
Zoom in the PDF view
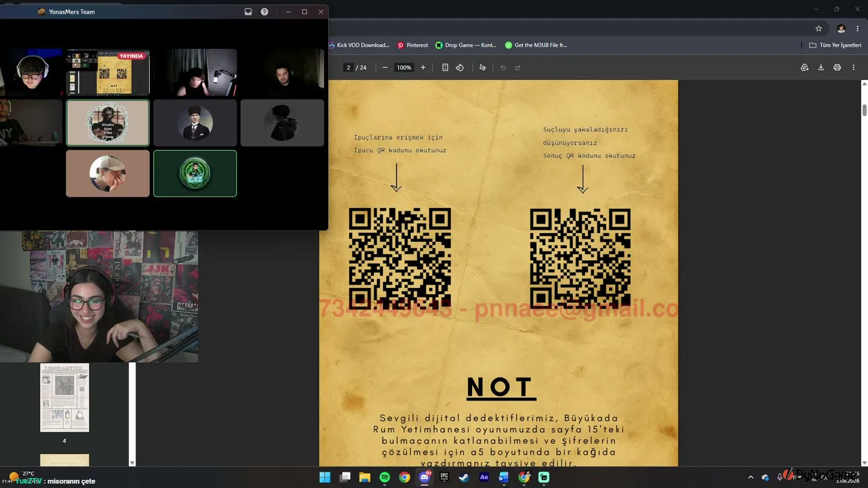(423, 68)
